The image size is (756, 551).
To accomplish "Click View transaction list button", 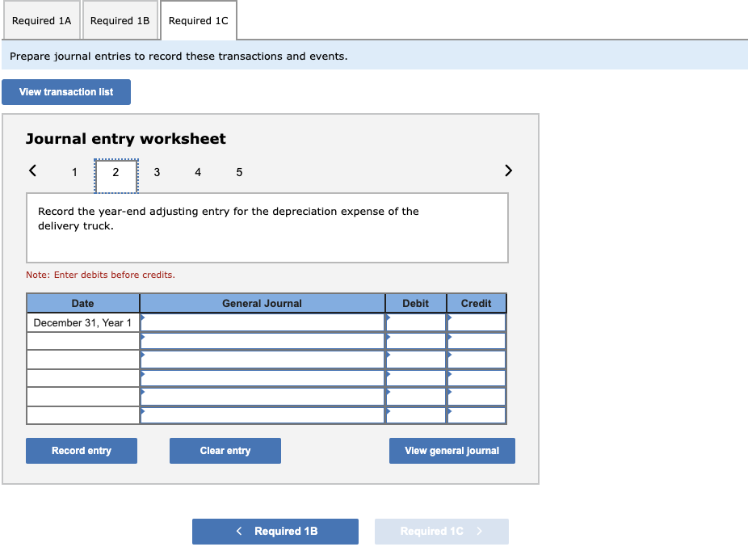I will coord(66,91).
